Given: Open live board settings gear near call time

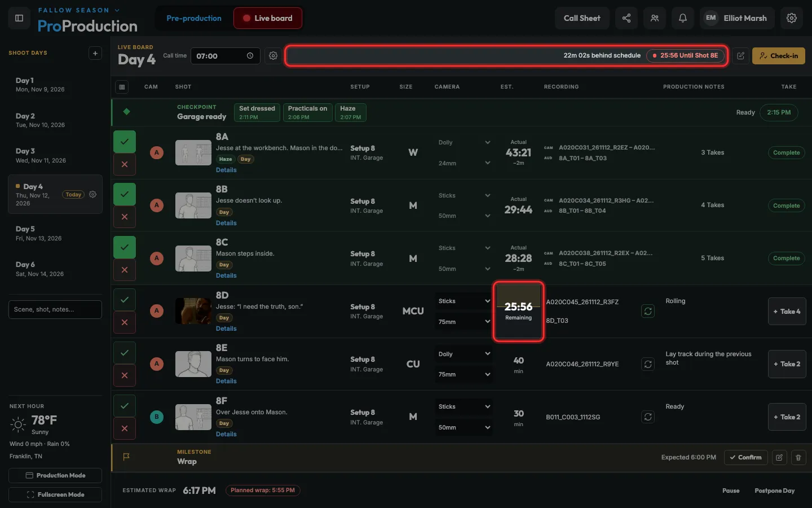Looking at the screenshot, I should pos(273,56).
